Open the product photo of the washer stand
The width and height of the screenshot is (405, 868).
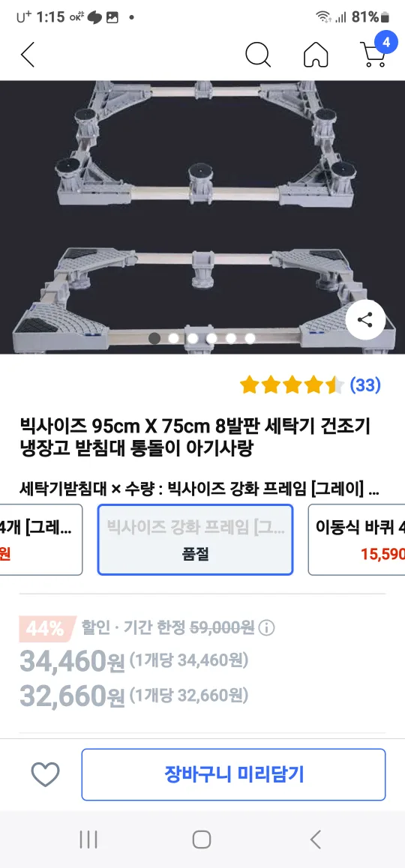(202, 217)
